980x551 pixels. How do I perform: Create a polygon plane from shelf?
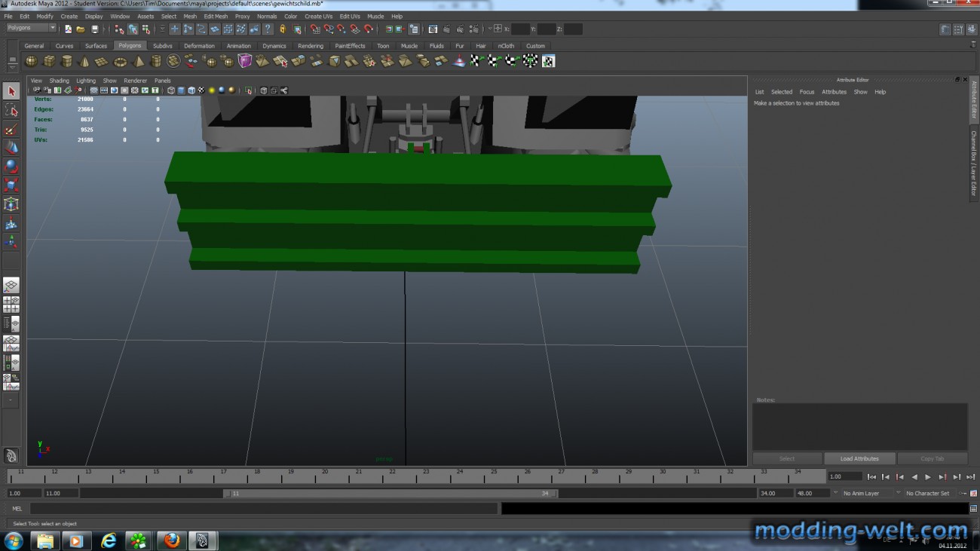point(102,61)
